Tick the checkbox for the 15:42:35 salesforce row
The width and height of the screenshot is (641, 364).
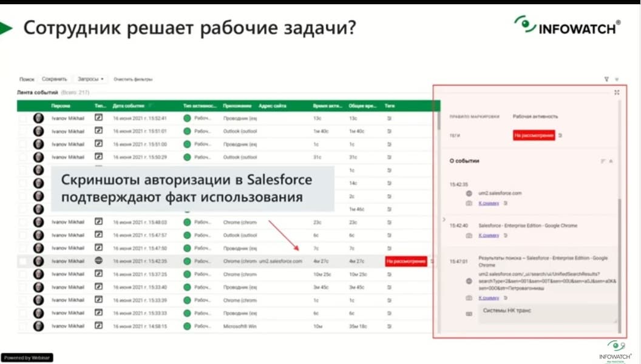[23, 261]
